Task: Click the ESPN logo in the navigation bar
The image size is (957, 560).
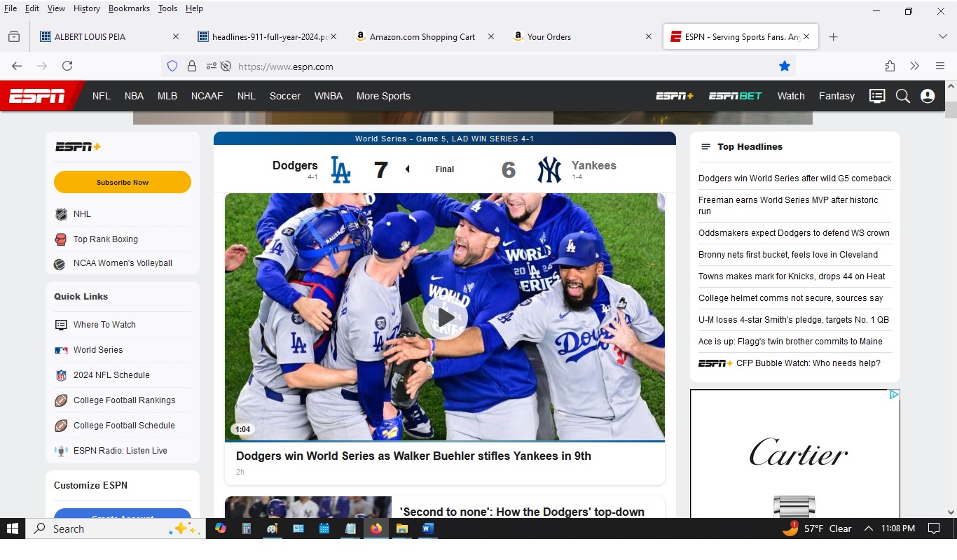Action: [37, 97]
